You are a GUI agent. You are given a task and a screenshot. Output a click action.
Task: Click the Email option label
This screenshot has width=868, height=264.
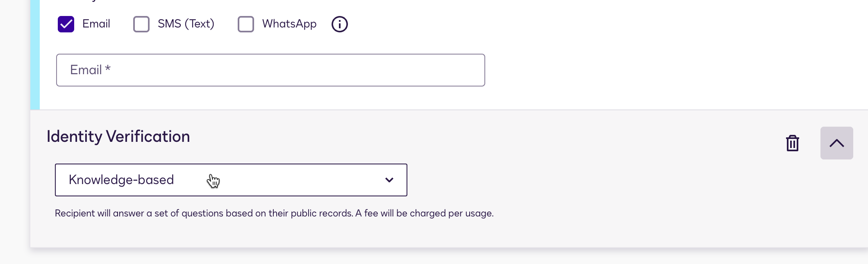click(x=96, y=24)
